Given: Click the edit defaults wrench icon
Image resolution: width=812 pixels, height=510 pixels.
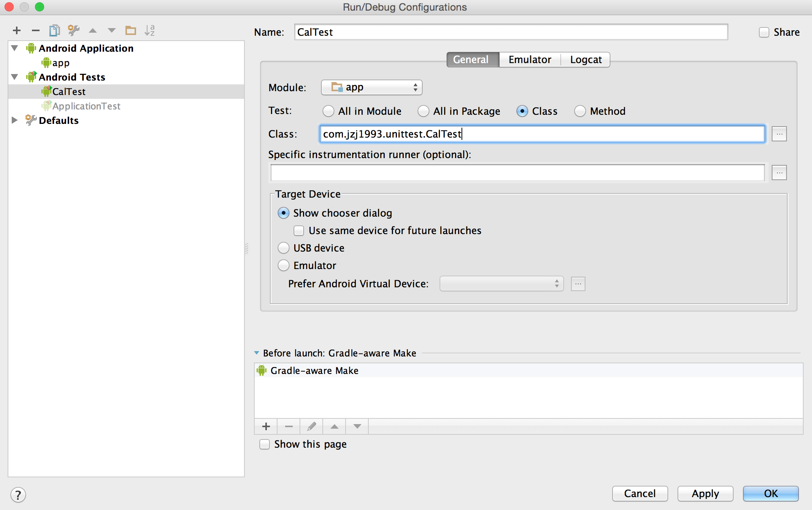Looking at the screenshot, I should [73, 30].
